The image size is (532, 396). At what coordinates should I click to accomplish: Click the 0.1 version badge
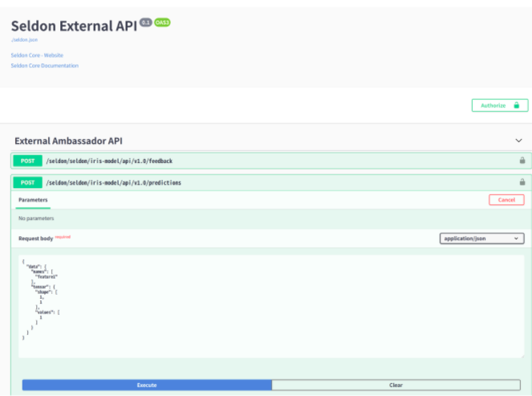[146, 22]
